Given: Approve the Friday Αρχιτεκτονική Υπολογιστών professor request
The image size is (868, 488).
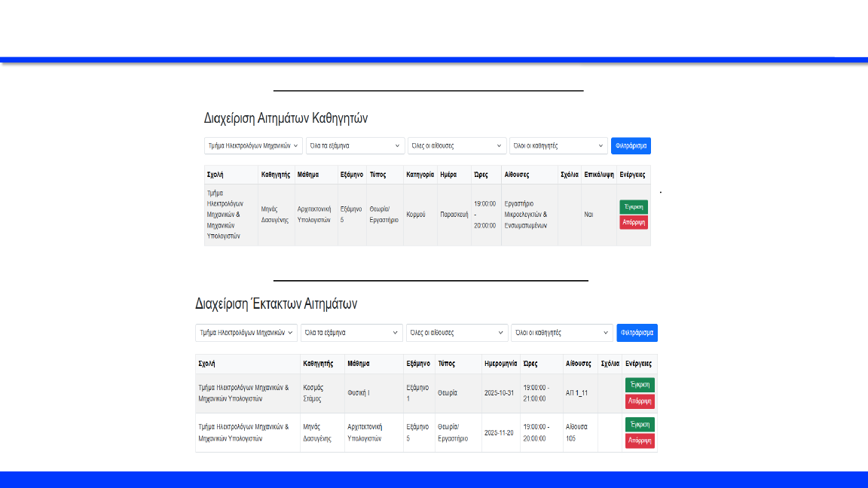Looking at the screenshot, I should pos(634,206).
